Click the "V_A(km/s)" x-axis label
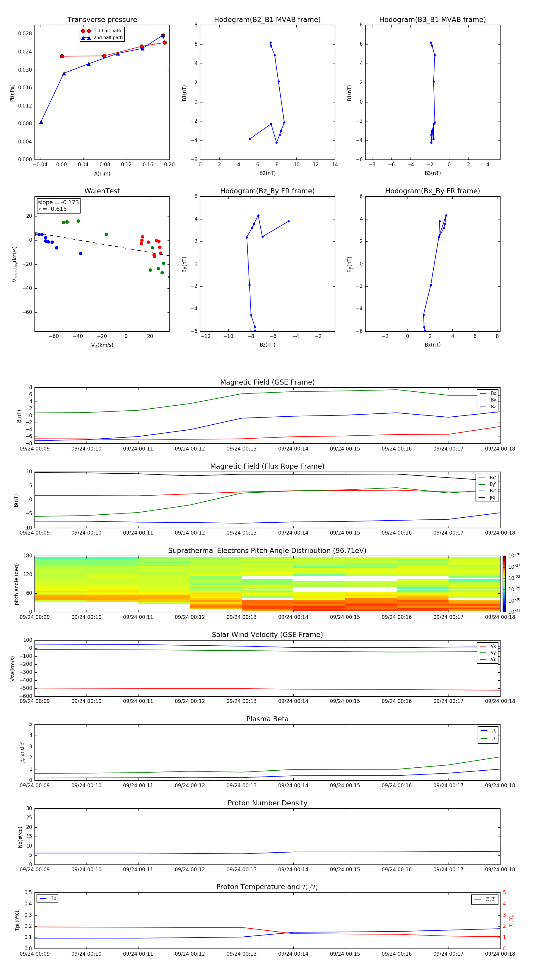This screenshot has width=535, height=980. coord(102,345)
